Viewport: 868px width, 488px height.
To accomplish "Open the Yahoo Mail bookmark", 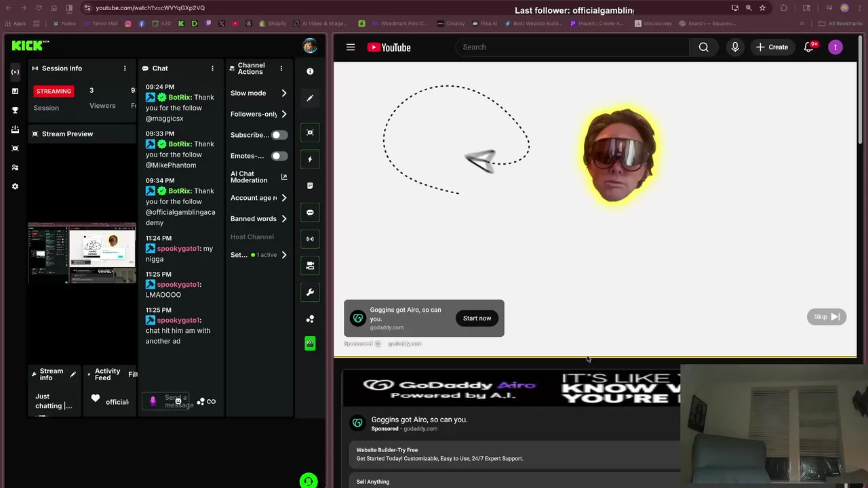I will coord(100,23).
